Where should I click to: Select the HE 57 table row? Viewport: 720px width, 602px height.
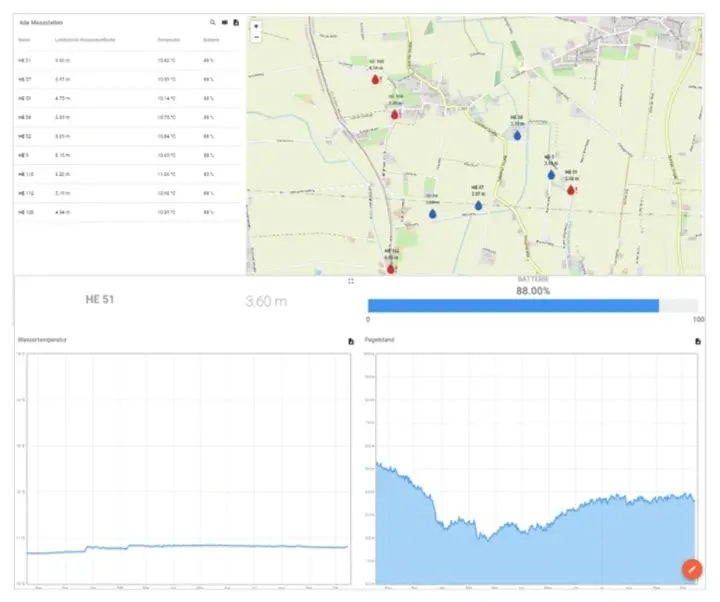pos(129,79)
